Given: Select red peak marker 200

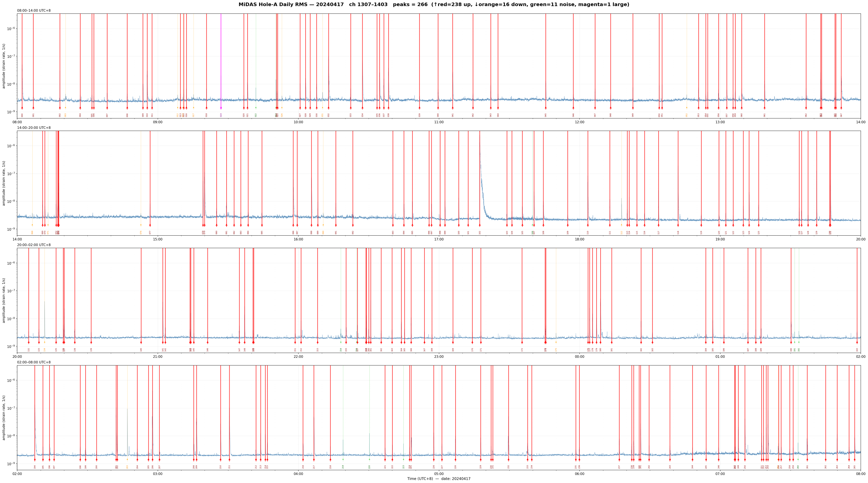Looking at the screenshot, I should [x=97, y=459].
